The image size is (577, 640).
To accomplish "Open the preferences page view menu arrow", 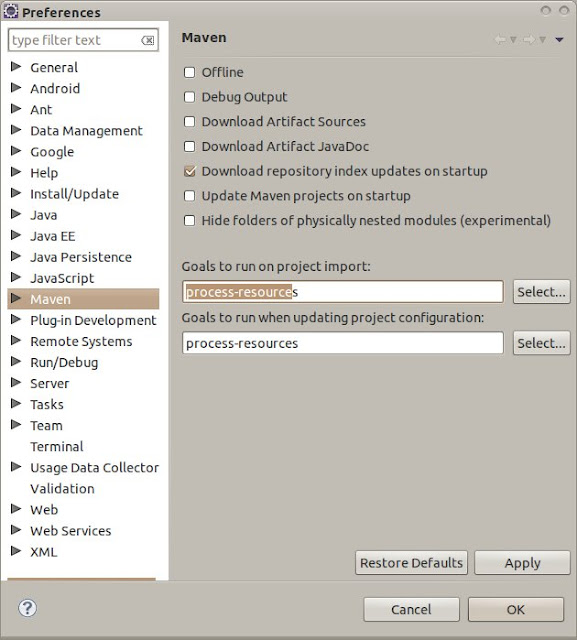I will 559,40.
